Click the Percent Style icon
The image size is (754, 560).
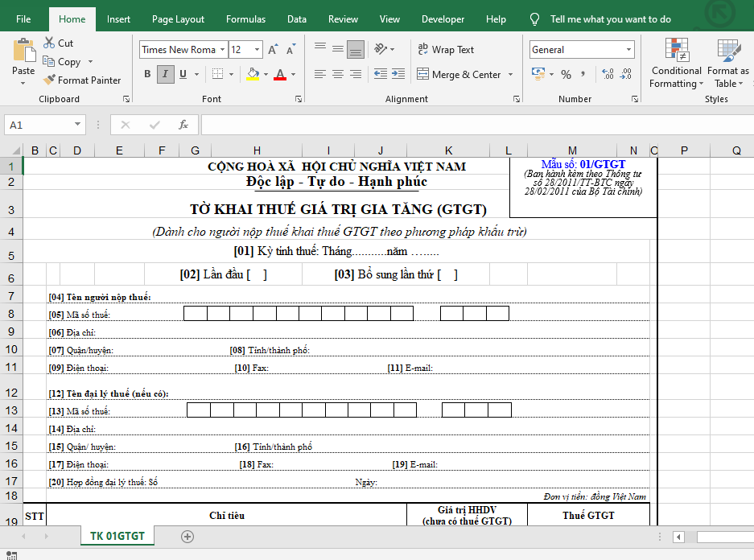tap(566, 75)
